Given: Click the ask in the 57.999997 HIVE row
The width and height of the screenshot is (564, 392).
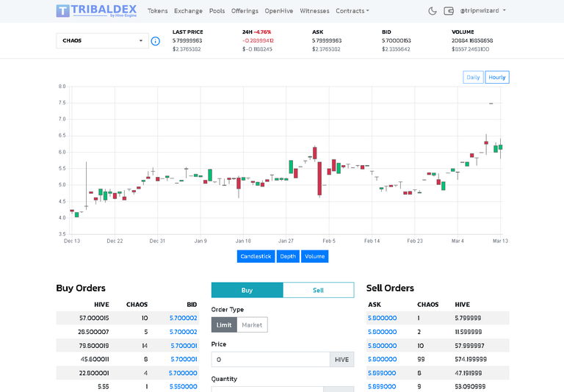Looking at the screenshot, I should tap(383, 346).
